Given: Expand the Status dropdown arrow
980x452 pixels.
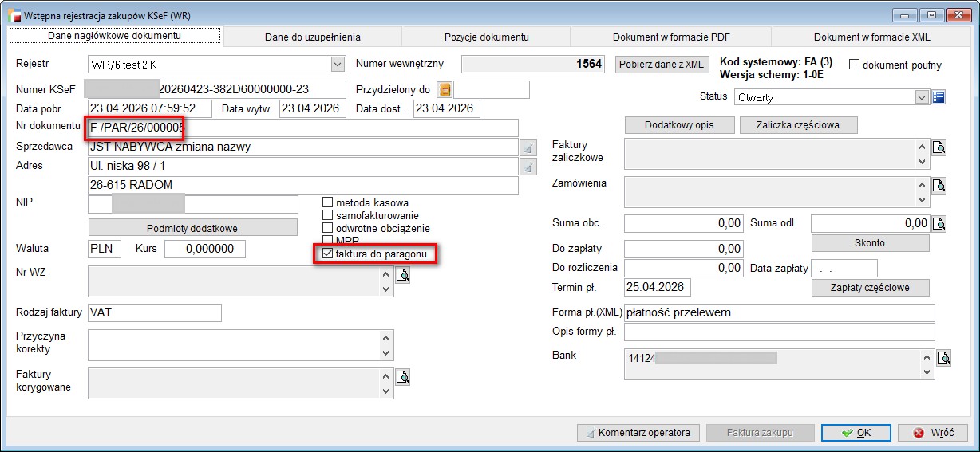Looking at the screenshot, I should point(923,97).
